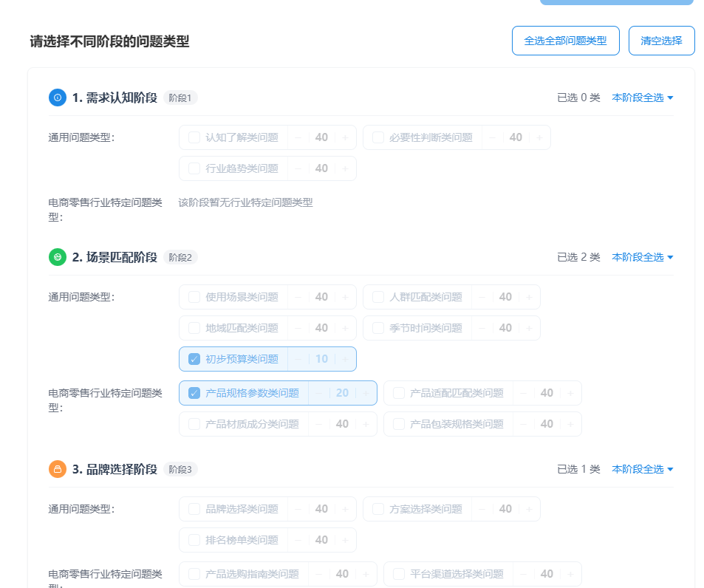
Task: Click the heading 3. 品牌选择阶段
Action: point(115,469)
